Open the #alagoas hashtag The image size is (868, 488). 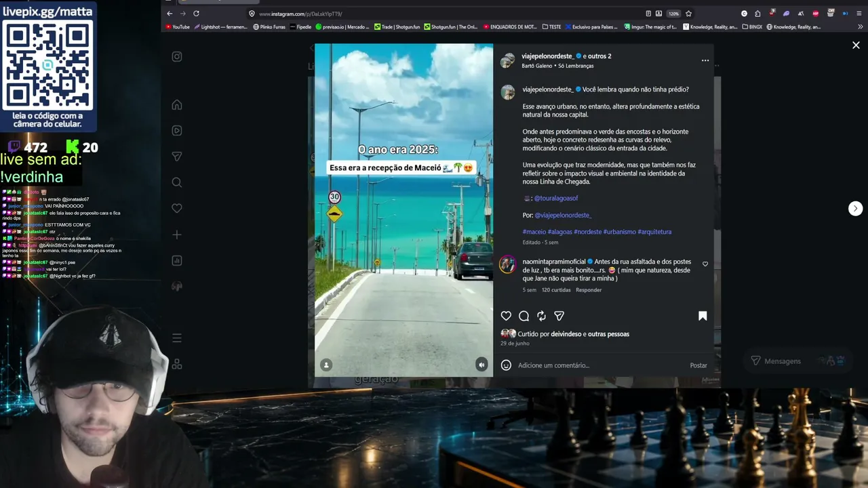(x=559, y=232)
